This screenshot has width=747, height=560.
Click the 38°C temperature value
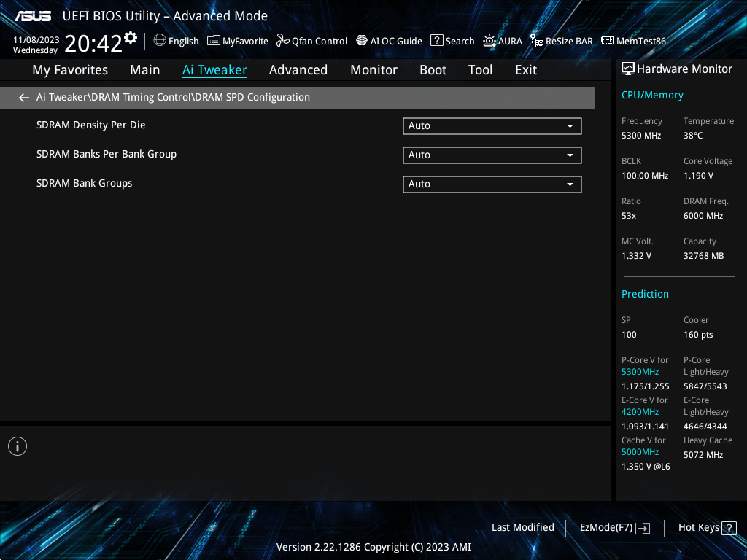pyautogui.click(x=693, y=136)
